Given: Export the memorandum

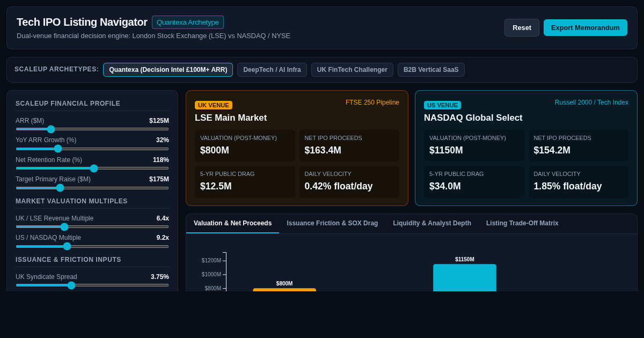Looking at the screenshot, I should pos(586,27).
